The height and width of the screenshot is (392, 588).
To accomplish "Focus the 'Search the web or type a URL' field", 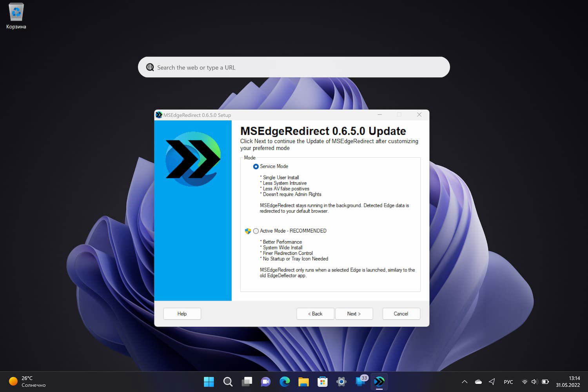I will (294, 67).
